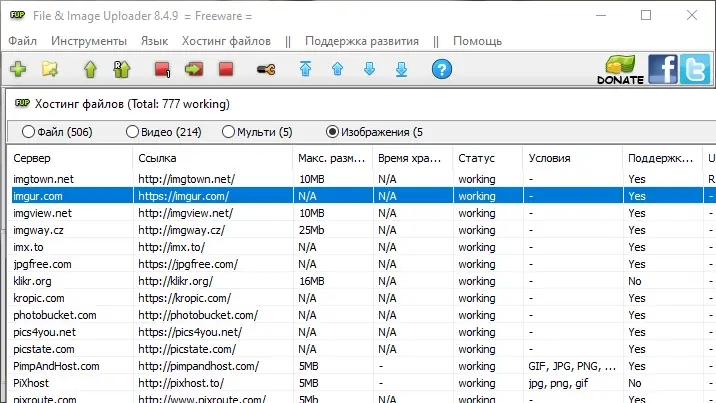Click the http://pixhost.to/ link cell
The height and width of the screenshot is (403, 716).
coord(181,383)
